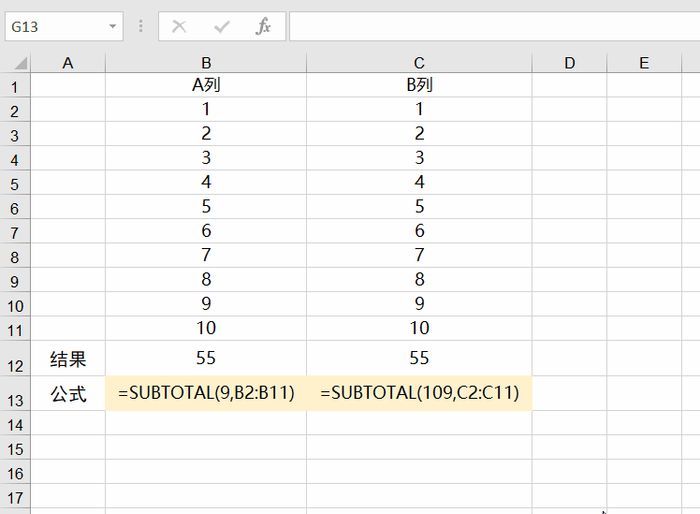This screenshot has width=700, height=514.
Task: Click the 公式 label cell
Action: pyautogui.click(x=68, y=393)
